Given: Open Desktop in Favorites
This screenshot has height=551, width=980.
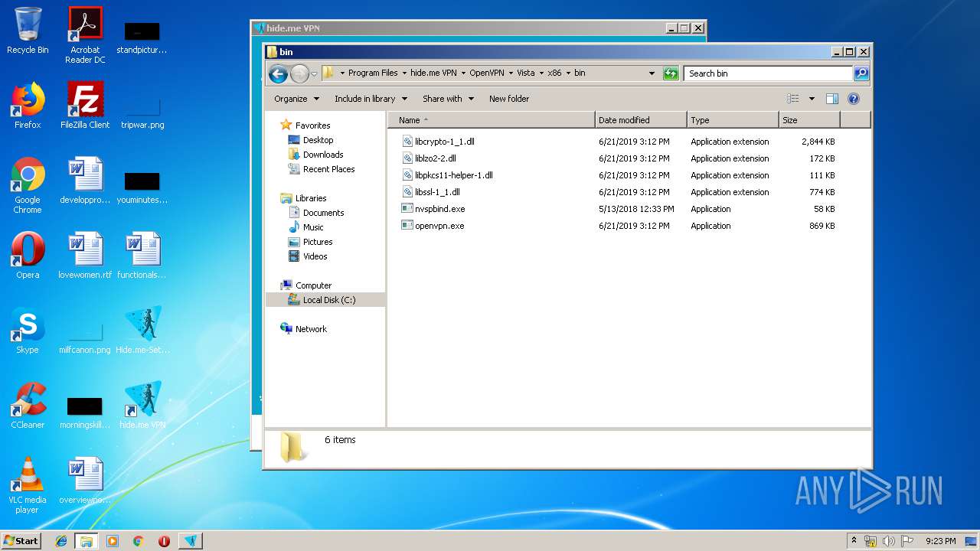Looking at the screenshot, I should (318, 140).
